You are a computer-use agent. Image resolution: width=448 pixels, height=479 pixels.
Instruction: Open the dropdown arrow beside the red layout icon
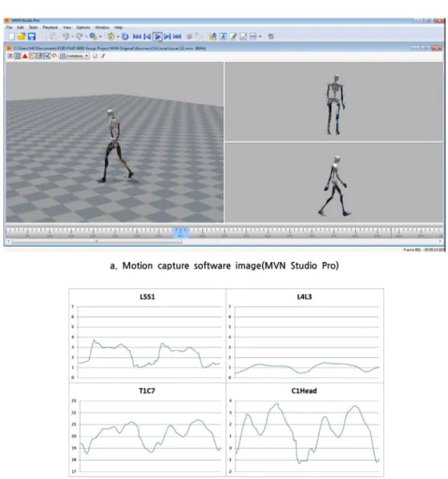260,37
